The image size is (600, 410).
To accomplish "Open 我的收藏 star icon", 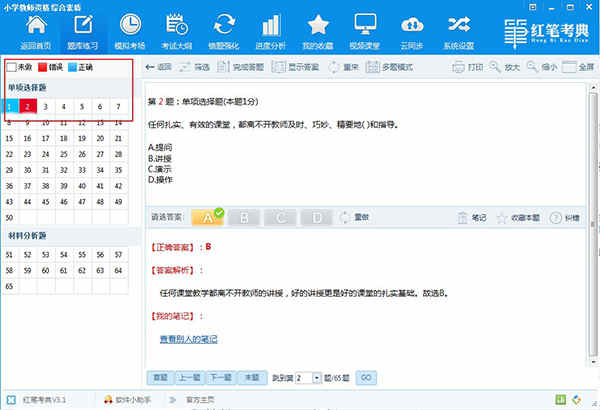I will click(x=318, y=25).
